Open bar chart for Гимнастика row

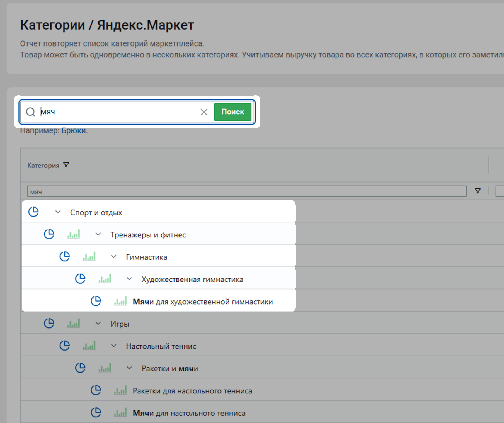(89, 256)
